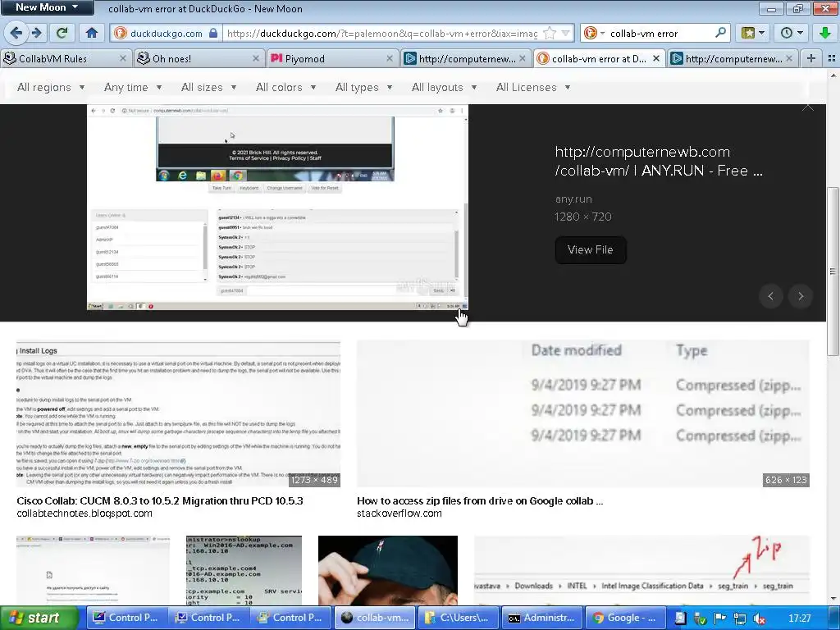Open the computernewb.com ANY.RUN title link

[659, 162]
